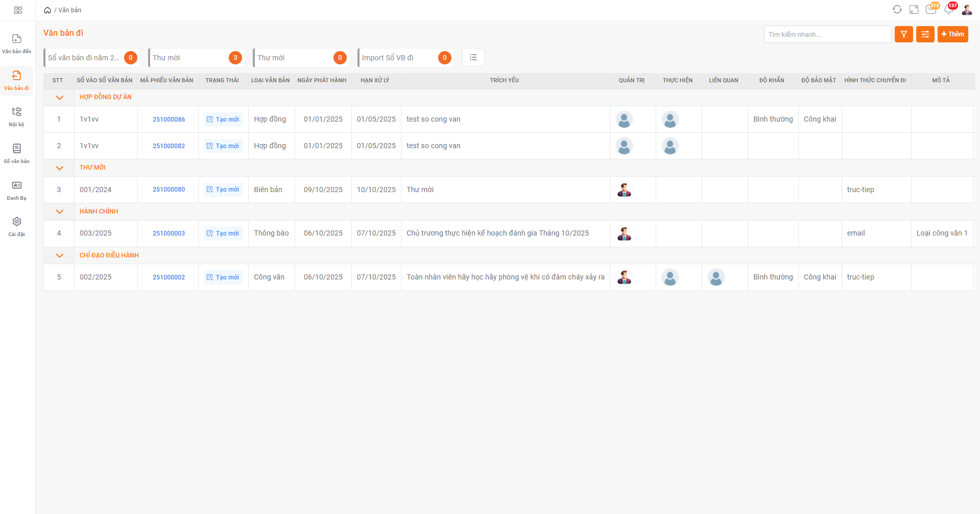980x514 pixels.
Task: Open Cài đặt settings in sidebar
Action: click(17, 226)
